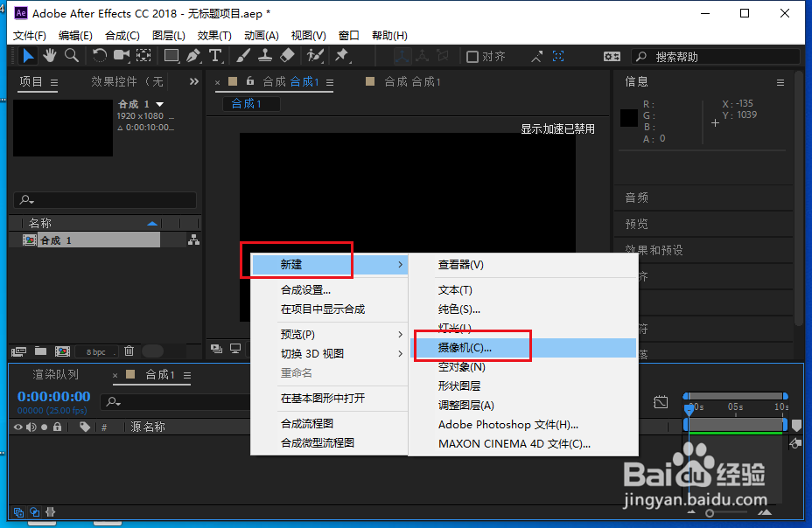Click the primary viewer monitor icon
The width and height of the screenshot is (812, 528).
pos(235,349)
